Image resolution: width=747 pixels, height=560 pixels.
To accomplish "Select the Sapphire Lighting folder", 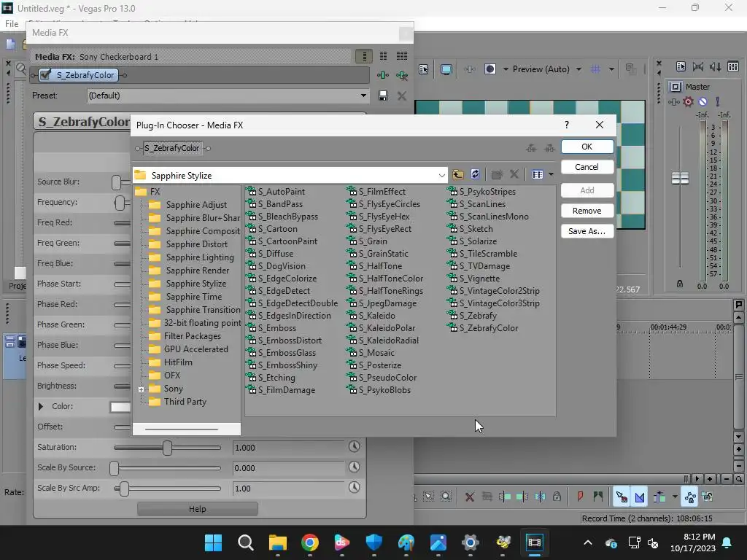I will click(200, 257).
